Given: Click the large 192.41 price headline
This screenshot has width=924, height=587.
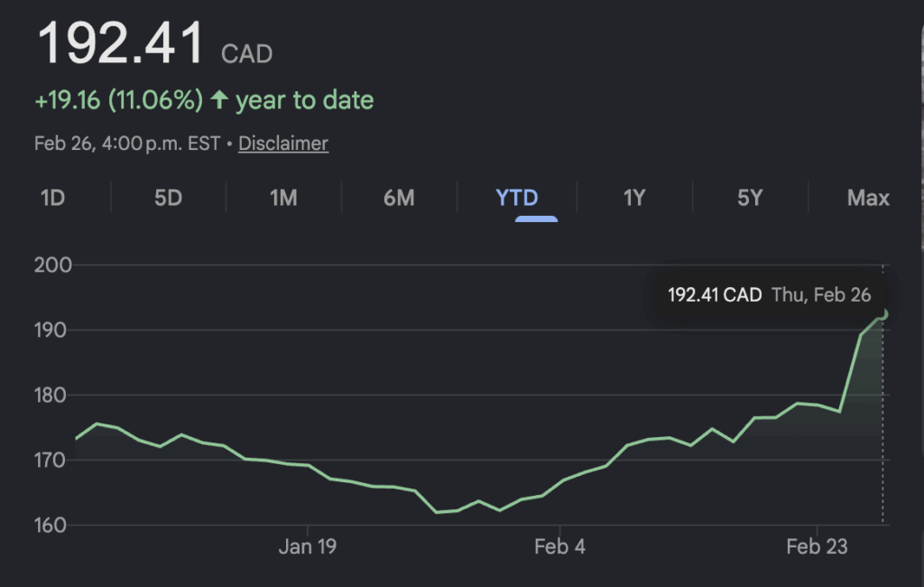Looking at the screenshot, I should click(120, 43).
